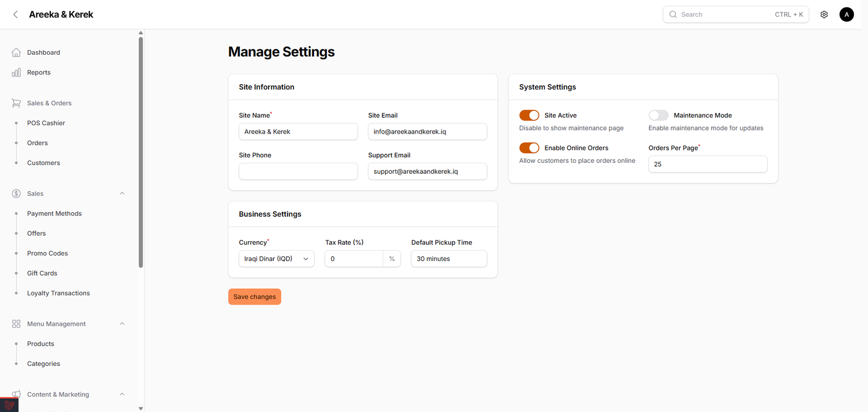Viewport: 868px width, 412px height.
Task: Open Gift Cards
Action: 42,273
